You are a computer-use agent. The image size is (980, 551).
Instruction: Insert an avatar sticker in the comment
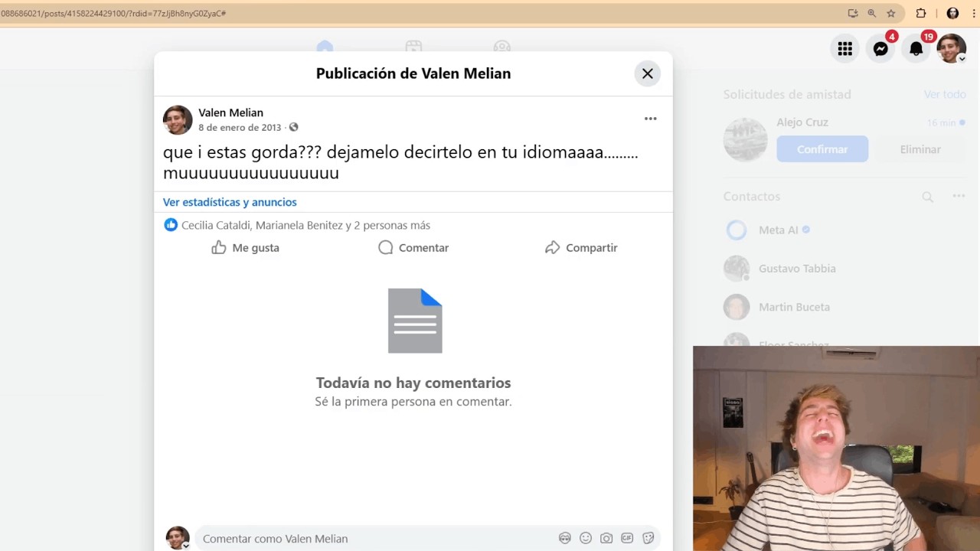coord(565,539)
